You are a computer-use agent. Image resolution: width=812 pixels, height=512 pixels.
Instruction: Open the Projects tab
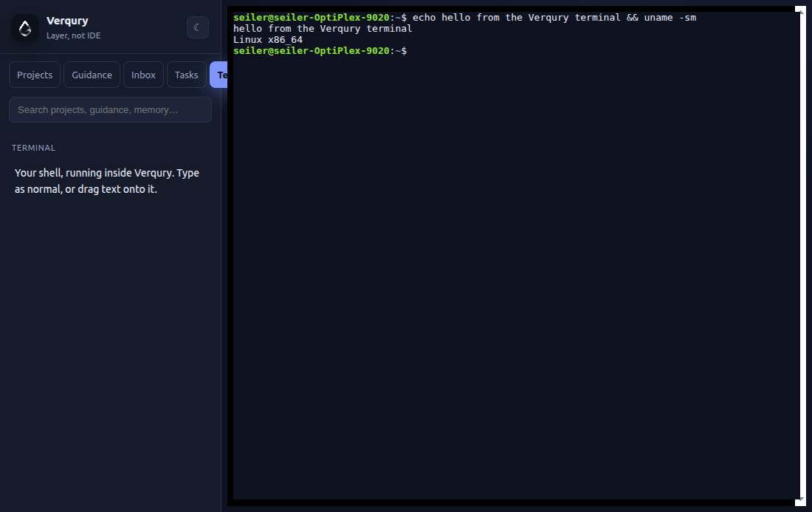coord(35,75)
